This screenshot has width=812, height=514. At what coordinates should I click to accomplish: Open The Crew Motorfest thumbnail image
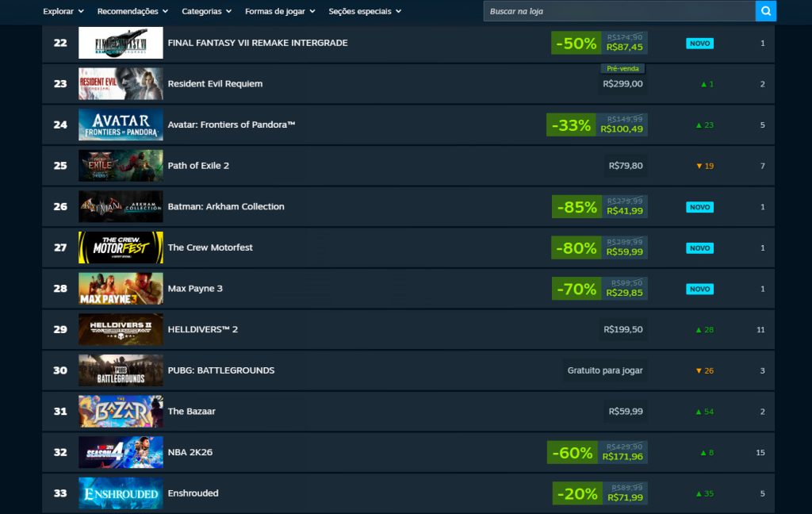(121, 247)
